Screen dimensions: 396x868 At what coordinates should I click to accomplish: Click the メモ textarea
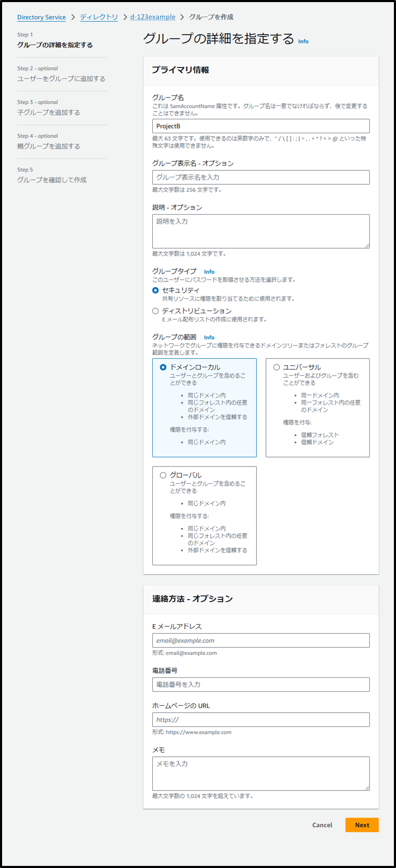coord(261,774)
